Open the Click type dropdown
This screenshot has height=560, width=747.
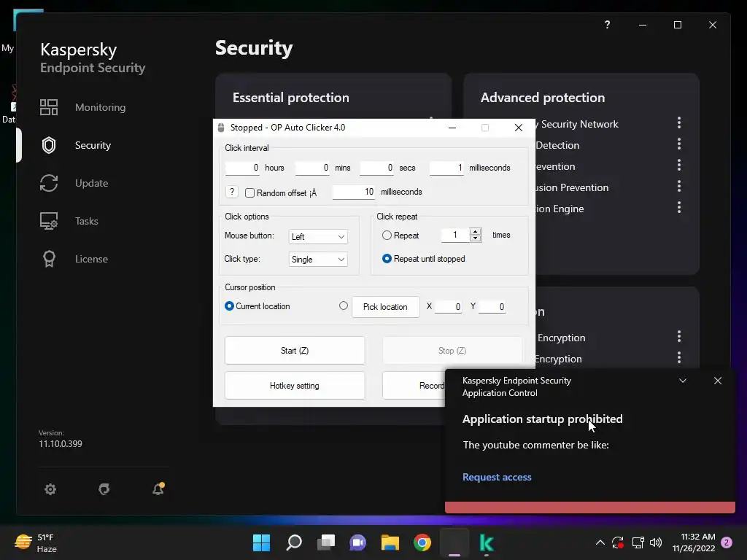pos(318,260)
